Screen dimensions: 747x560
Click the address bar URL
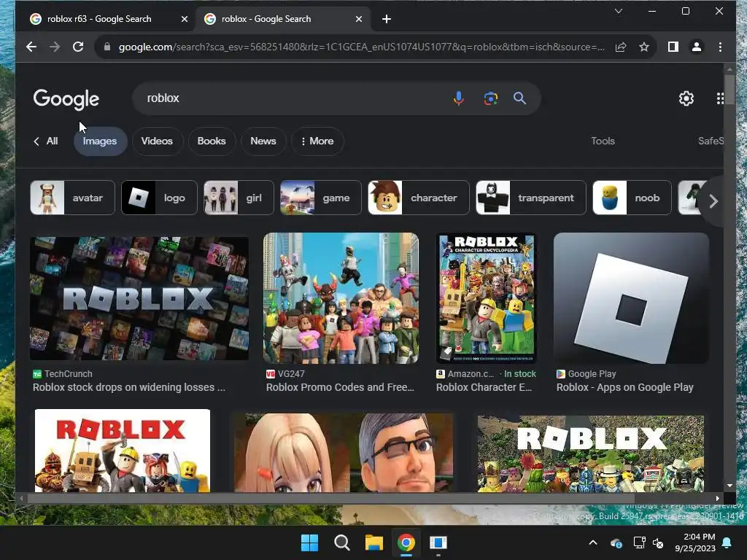coord(362,47)
